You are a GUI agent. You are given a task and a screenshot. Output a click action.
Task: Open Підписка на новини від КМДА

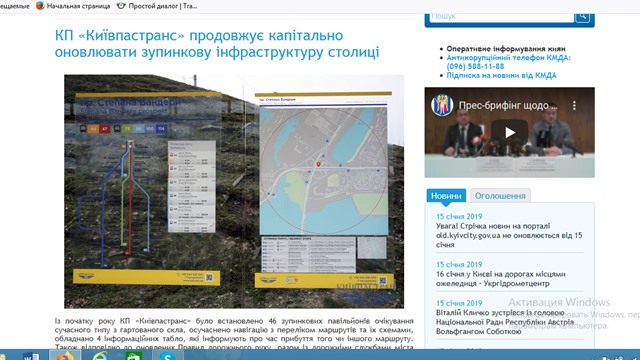coord(501,75)
